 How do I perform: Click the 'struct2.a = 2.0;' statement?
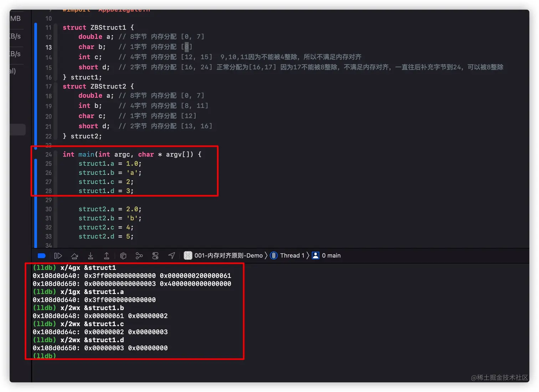tap(110, 209)
